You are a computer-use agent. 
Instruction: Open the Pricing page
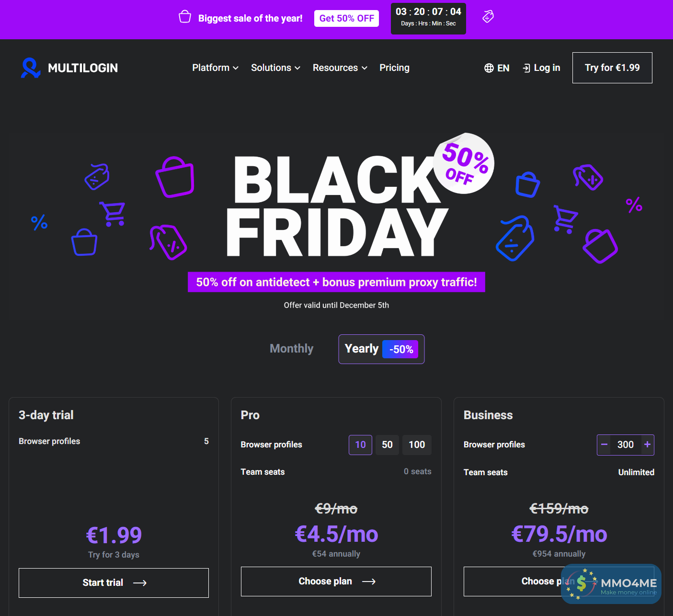coord(394,68)
